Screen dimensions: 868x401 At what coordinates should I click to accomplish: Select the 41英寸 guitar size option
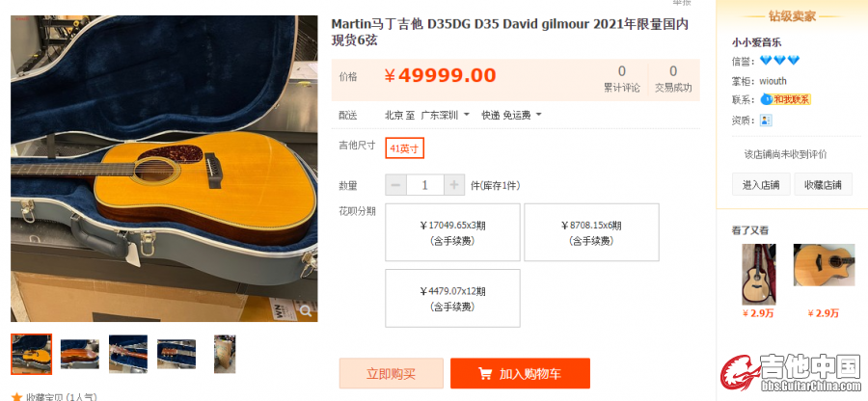404,147
